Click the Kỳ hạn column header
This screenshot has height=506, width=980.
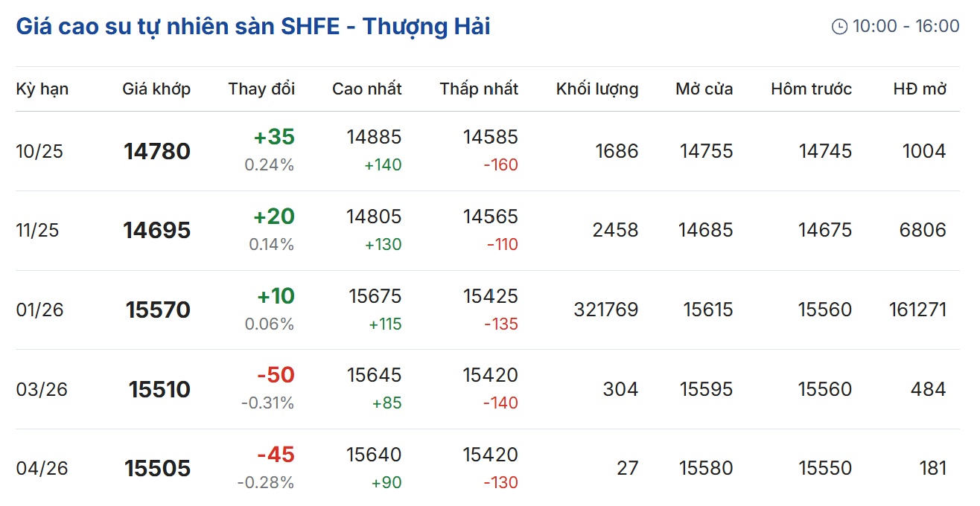[x=42, y=89]
